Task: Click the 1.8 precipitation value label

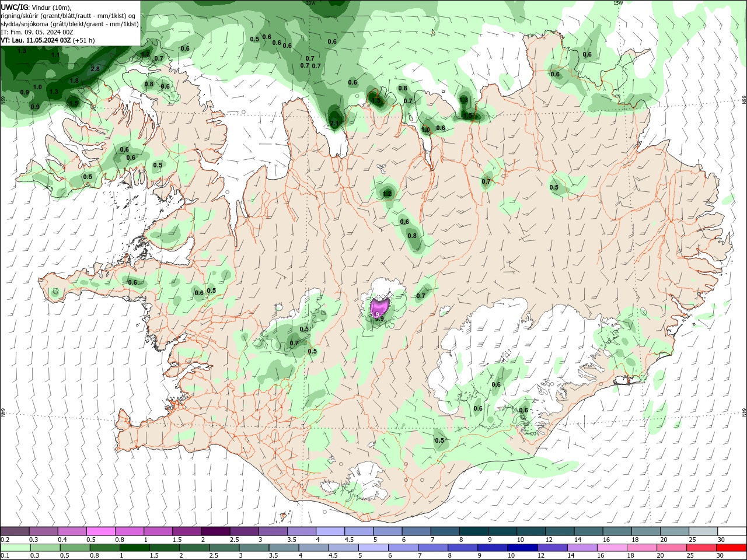Action: point(74,80)
